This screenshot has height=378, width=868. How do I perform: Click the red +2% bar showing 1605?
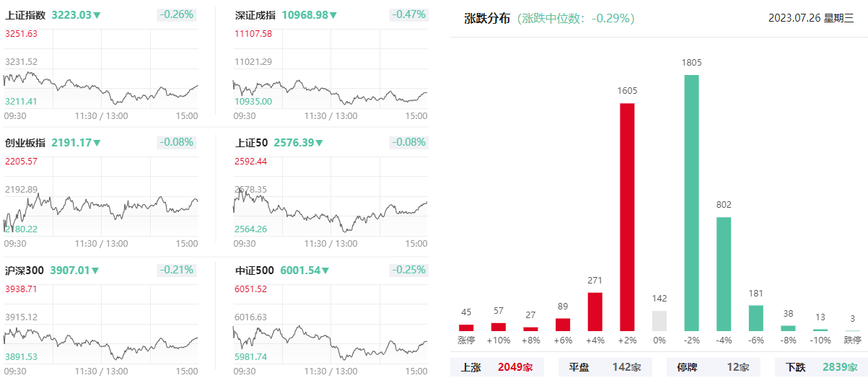point(627,217)
